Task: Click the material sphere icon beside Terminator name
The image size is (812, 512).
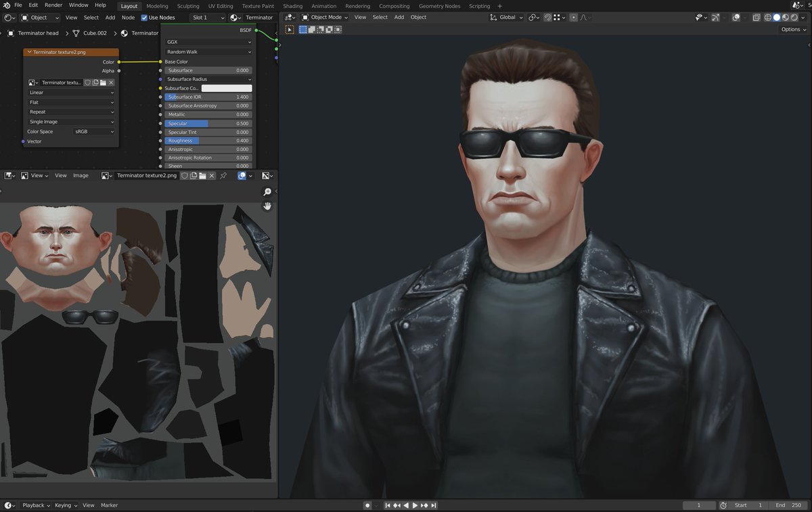Action: (x=125, y=32)
